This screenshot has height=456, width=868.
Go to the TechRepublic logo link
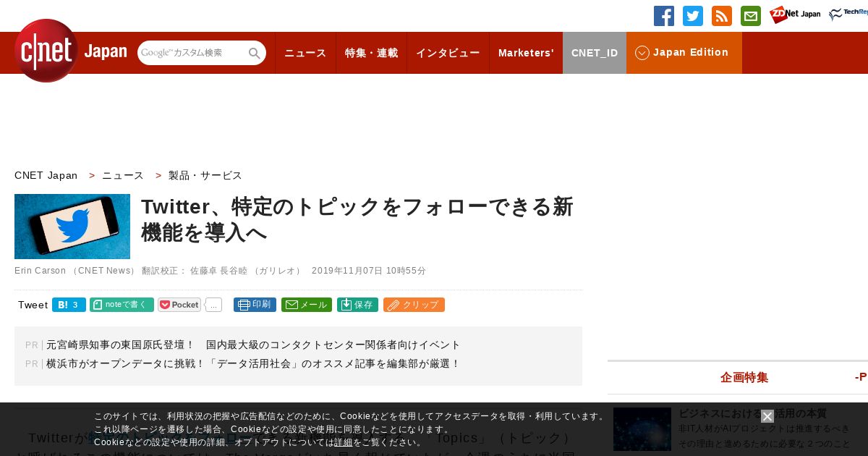[x=848, y=14]
